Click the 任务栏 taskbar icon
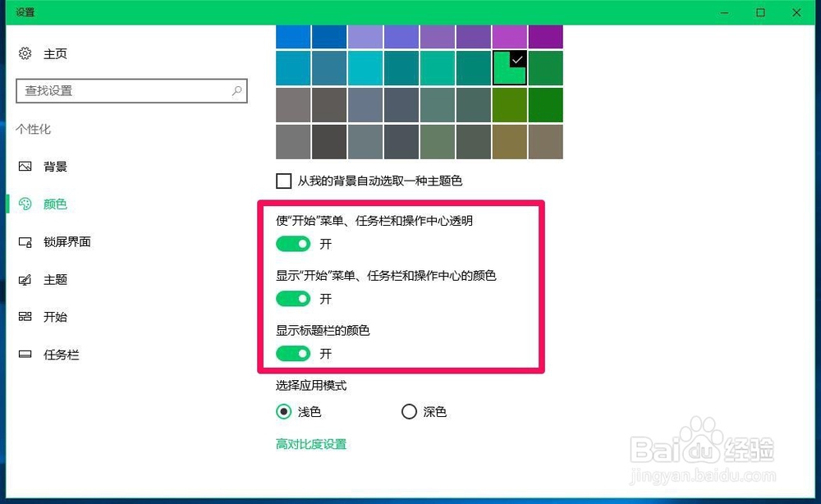The width and height of the screenshot is (821, 504). pos(25,355)
